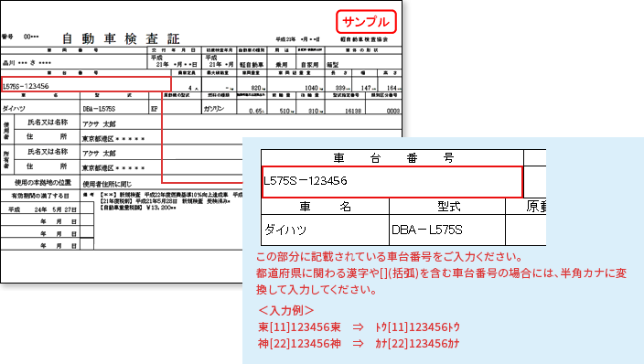The width and height of the screenshot is (644, 364).
Task: Select the 車名 column header in enlarged view
Action: (325, 207)
